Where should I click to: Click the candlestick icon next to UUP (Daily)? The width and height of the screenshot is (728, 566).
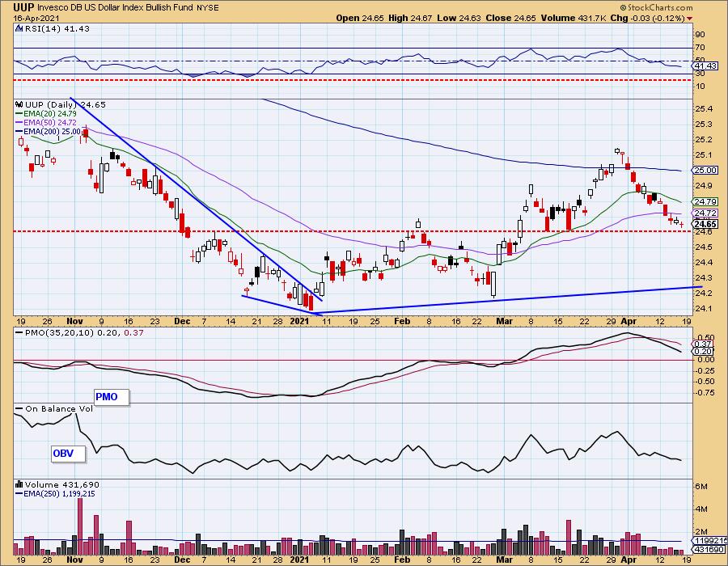[x=19, y=104]
